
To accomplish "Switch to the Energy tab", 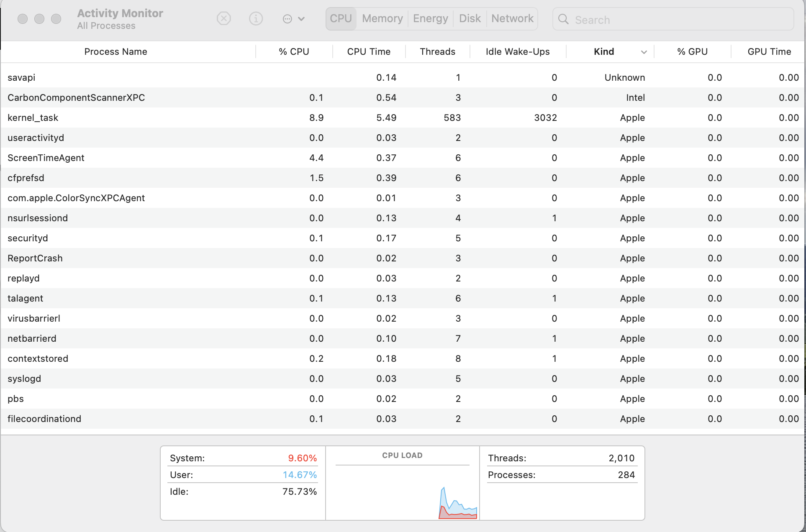I will [x=430, y=19].
